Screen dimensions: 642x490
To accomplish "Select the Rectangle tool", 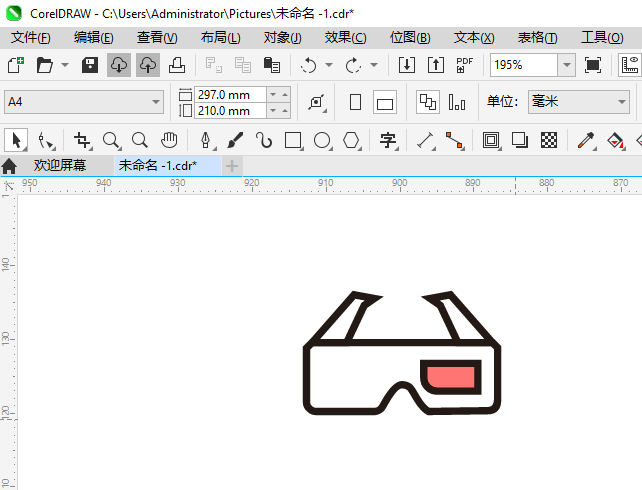I will coord(293,140).
